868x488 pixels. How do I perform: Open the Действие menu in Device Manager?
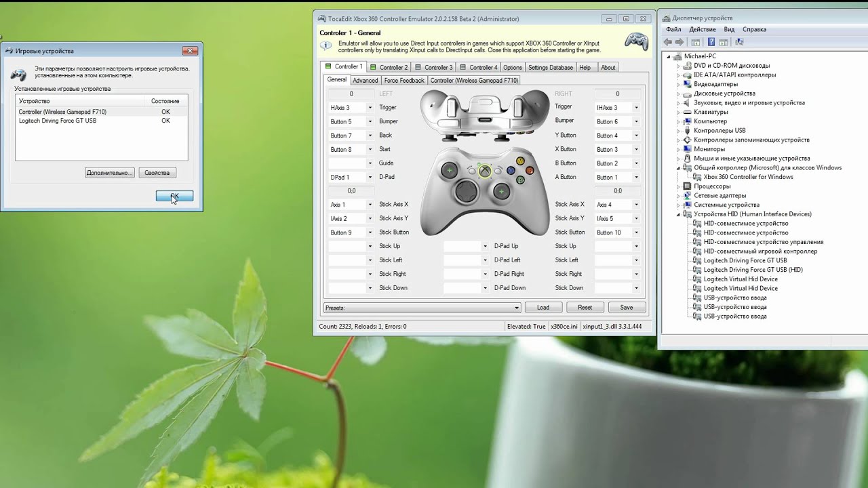[703, 29]
